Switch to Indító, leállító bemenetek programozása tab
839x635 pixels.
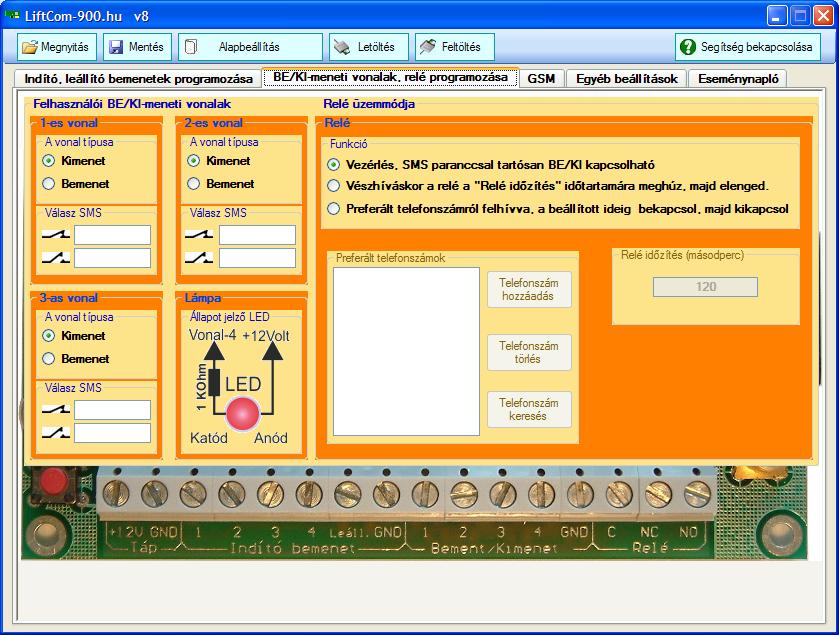(138, 79)
